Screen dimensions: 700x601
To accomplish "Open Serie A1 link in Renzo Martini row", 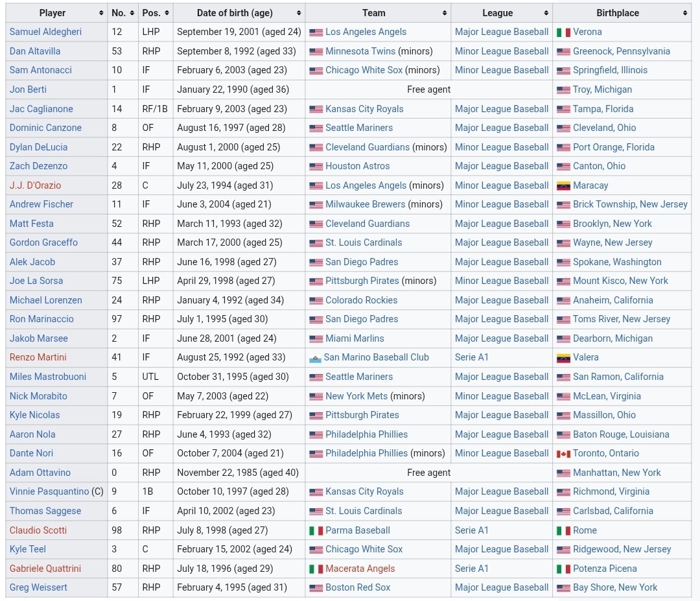I will click(x=471, y=357).
